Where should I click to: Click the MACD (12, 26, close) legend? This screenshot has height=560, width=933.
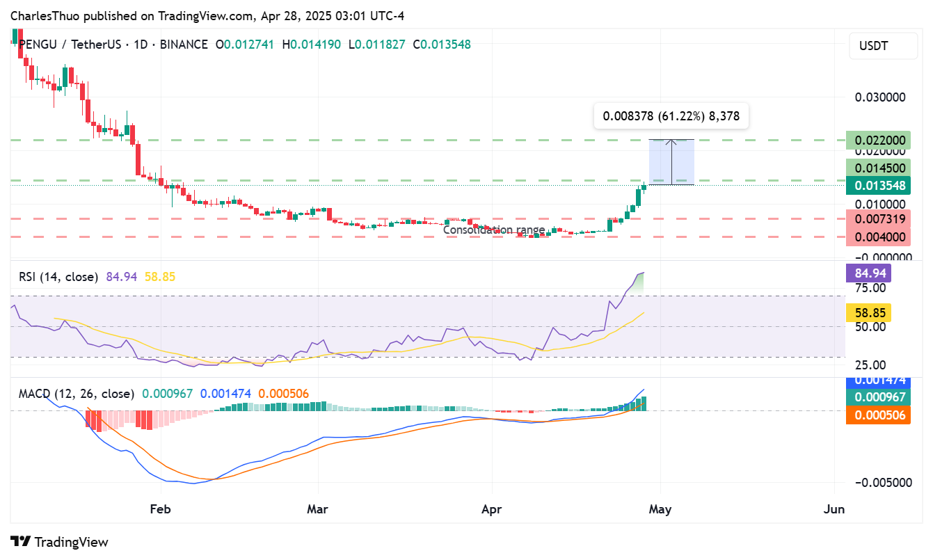tap(76, 394)
